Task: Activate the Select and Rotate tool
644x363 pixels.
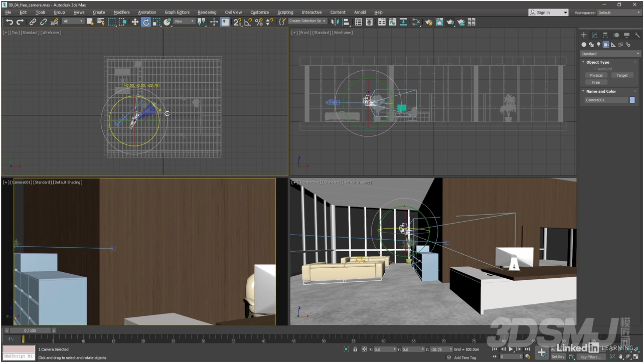Action: click(146, 22)
